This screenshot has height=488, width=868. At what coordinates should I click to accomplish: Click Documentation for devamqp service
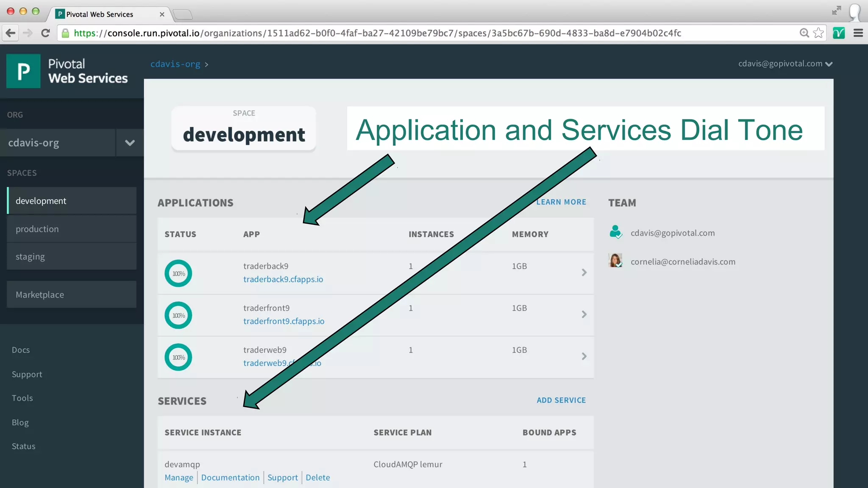point(230,477)
